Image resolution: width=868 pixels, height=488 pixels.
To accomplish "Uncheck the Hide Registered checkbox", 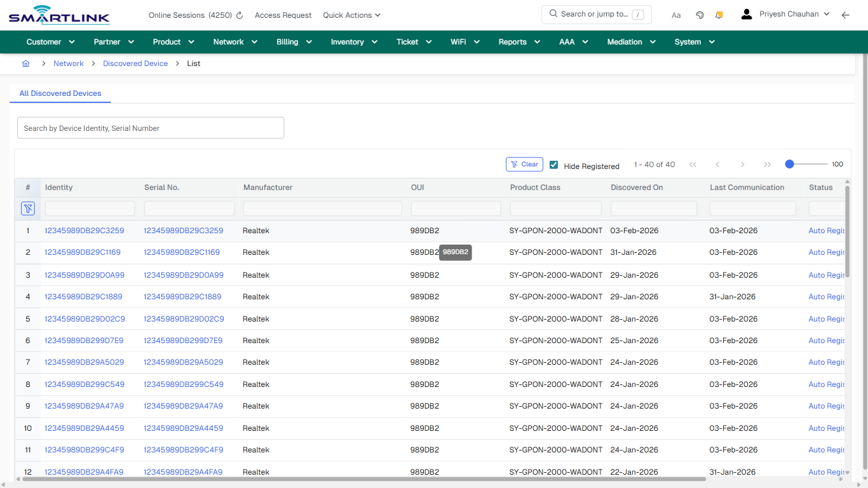I will coord(553,165).
